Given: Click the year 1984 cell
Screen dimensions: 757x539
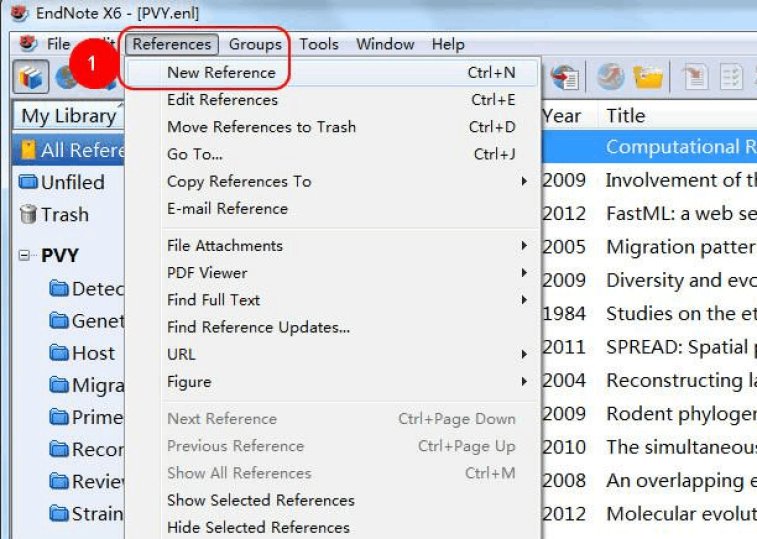Looking at the screenshot, I should coord(564,314).
